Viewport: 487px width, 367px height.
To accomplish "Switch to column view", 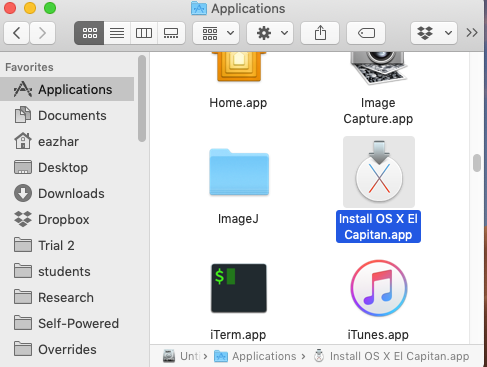I will [144, 33].
